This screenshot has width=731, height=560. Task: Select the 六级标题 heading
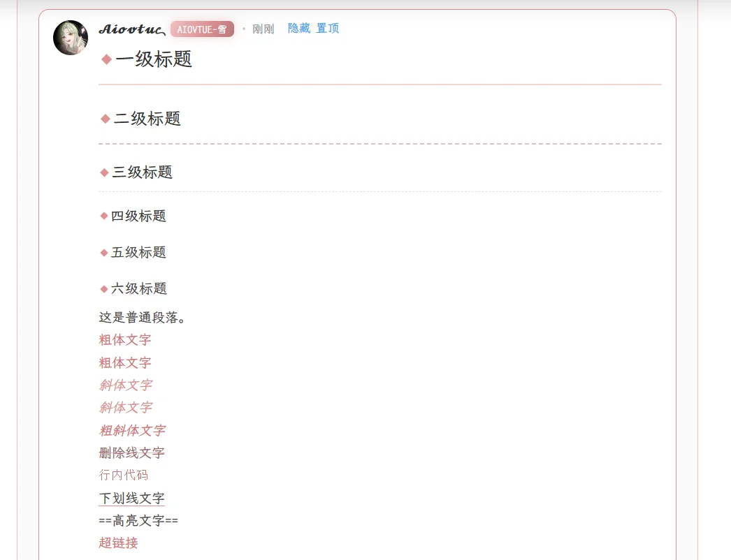point(138,288)
